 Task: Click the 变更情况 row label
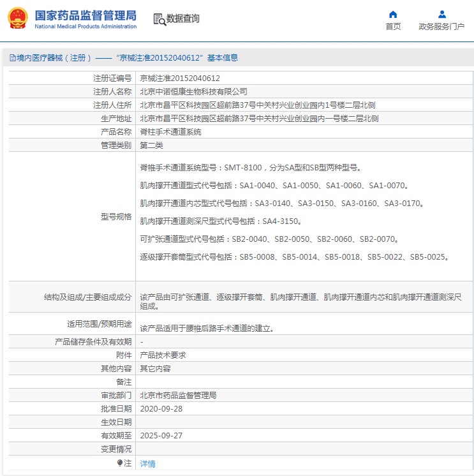(x=116, y=449)
